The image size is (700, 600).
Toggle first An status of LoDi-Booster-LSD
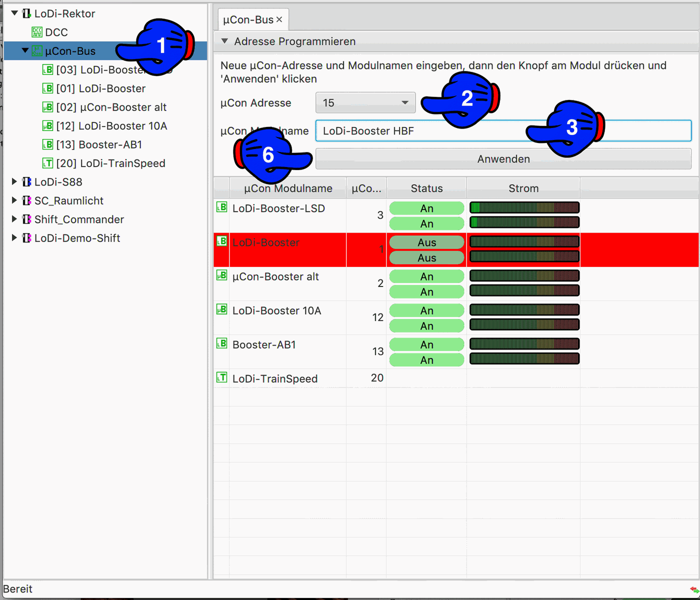coord(426,208)
